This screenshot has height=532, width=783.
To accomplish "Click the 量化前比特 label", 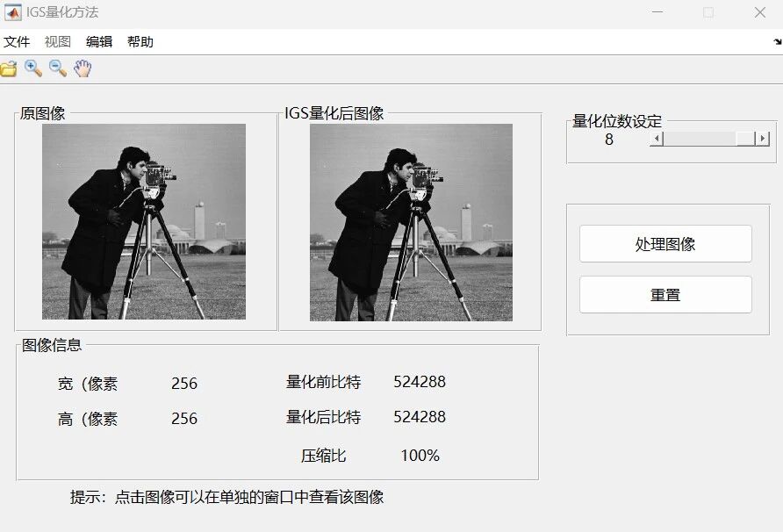I will pos(323,382).
